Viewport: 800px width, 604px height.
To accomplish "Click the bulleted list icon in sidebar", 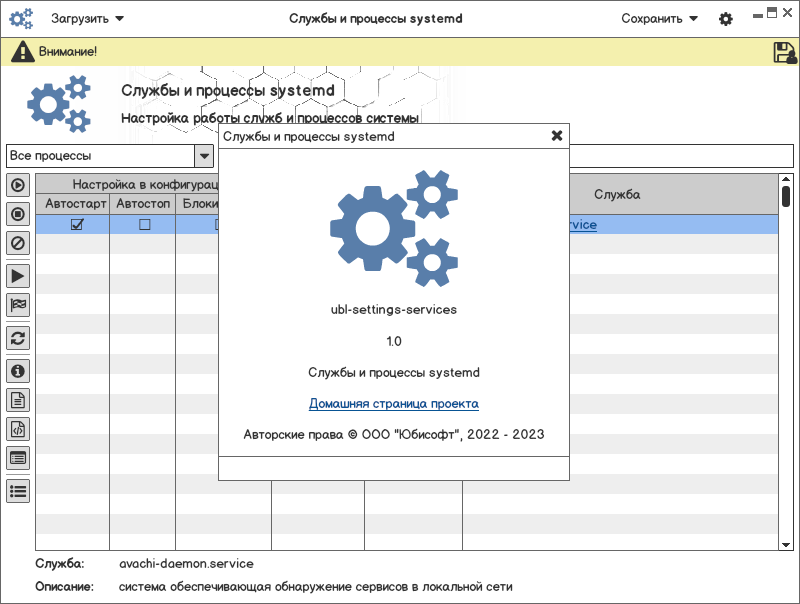I will point(18,491).
